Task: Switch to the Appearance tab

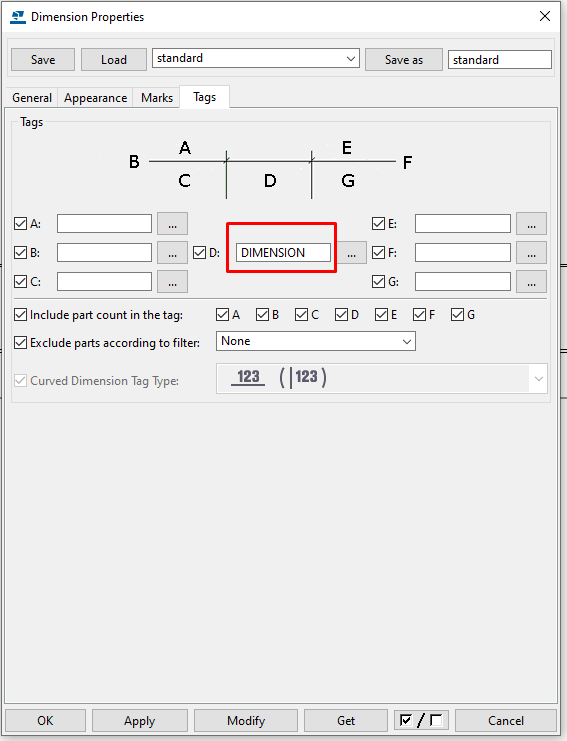Action: [95, 98]
